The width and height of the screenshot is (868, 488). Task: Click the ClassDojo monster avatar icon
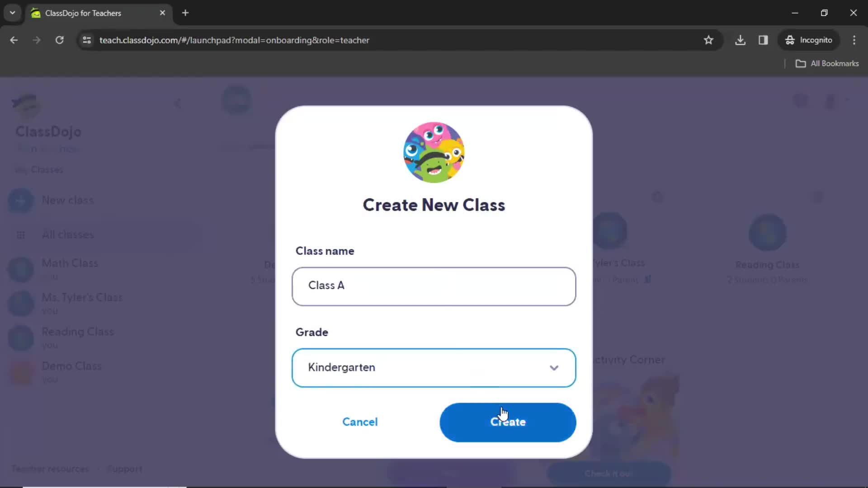coord(434,152)
